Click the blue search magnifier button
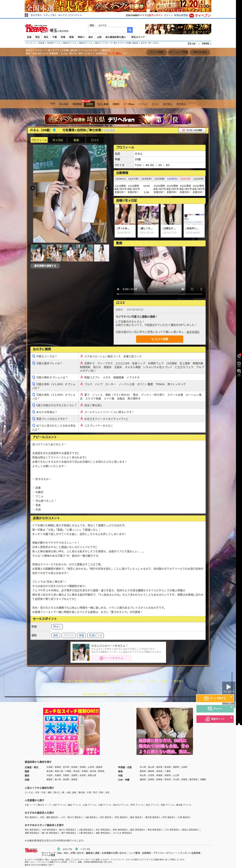The width and height of the screenshot is (242, 868). (130, 30)
